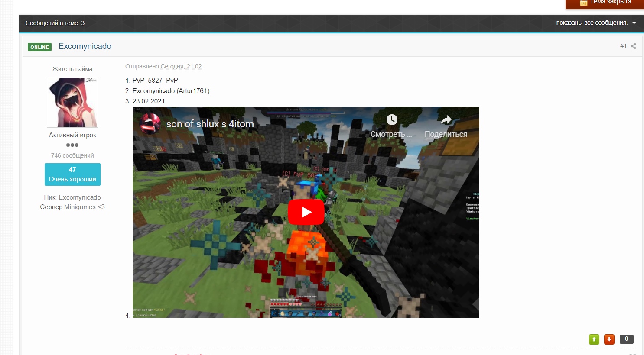Open video title 'son of shlux s 4itom'

click(x=210, y=124)
